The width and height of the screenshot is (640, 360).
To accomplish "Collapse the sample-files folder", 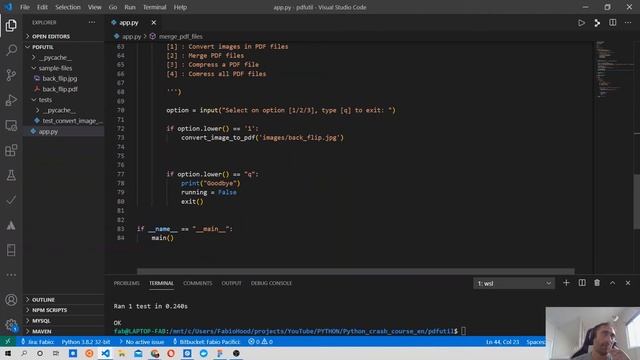I will point(64,68).
